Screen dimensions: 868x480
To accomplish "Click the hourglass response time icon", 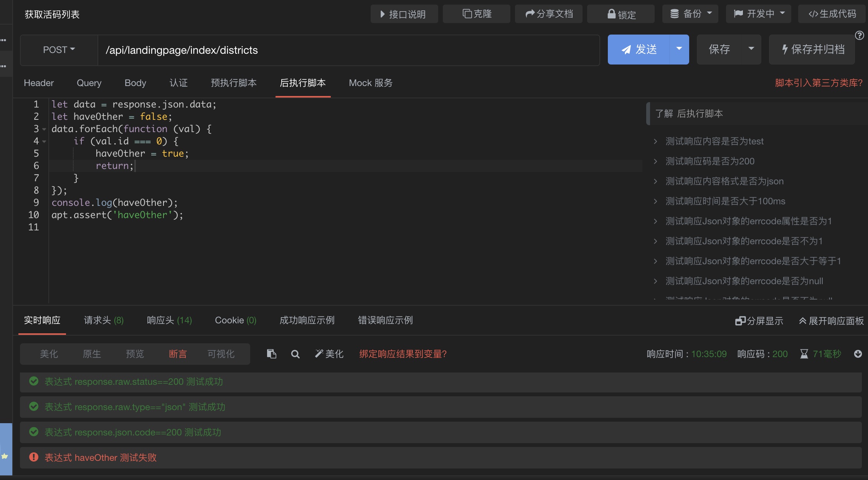I will [x=804, y=354].
